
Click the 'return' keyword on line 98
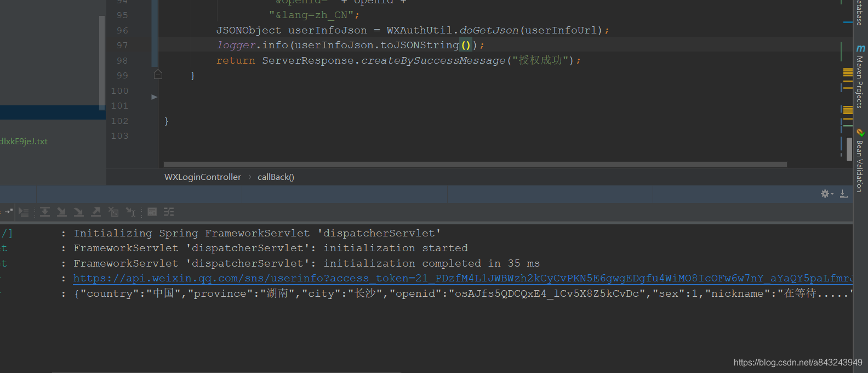coord(236,60)
